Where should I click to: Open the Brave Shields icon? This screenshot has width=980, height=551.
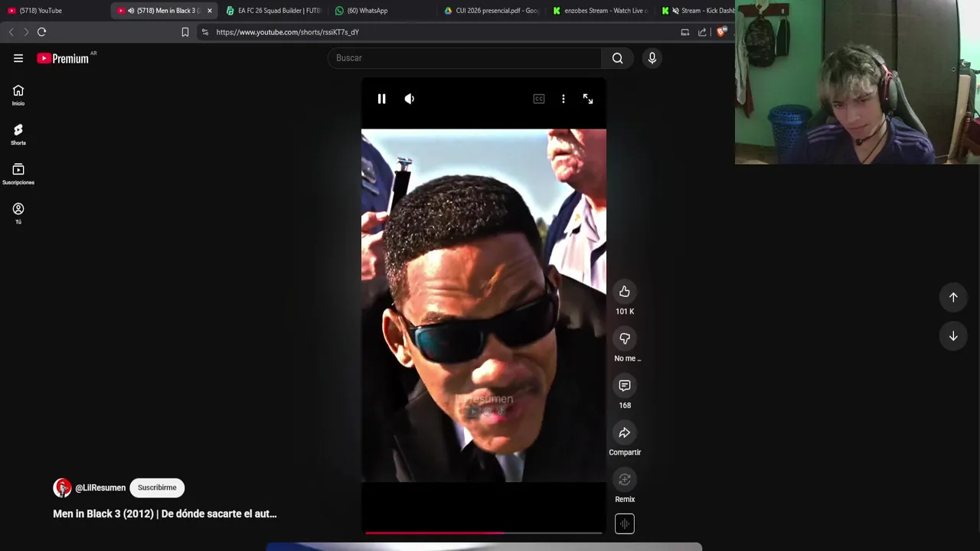tap(721, 32)
